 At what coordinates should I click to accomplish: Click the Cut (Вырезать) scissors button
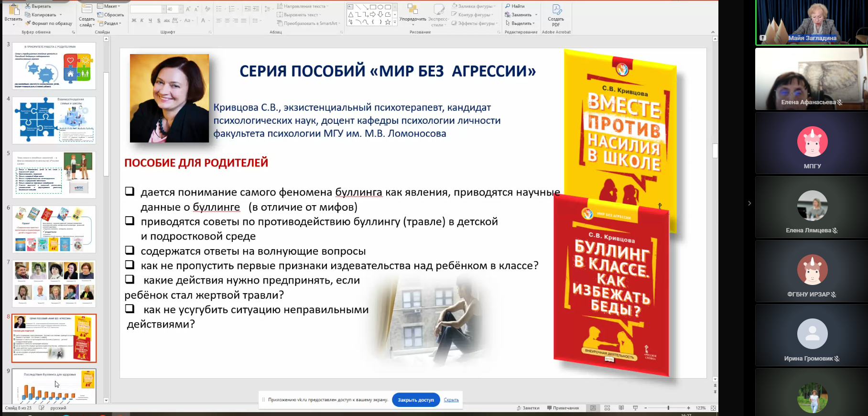37,6
